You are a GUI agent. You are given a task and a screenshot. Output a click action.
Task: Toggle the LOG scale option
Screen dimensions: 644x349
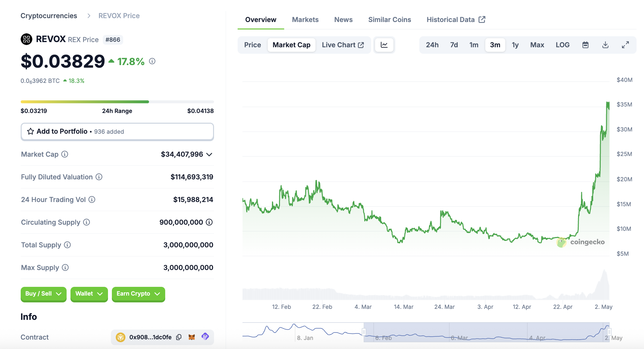tap(563, 45)
